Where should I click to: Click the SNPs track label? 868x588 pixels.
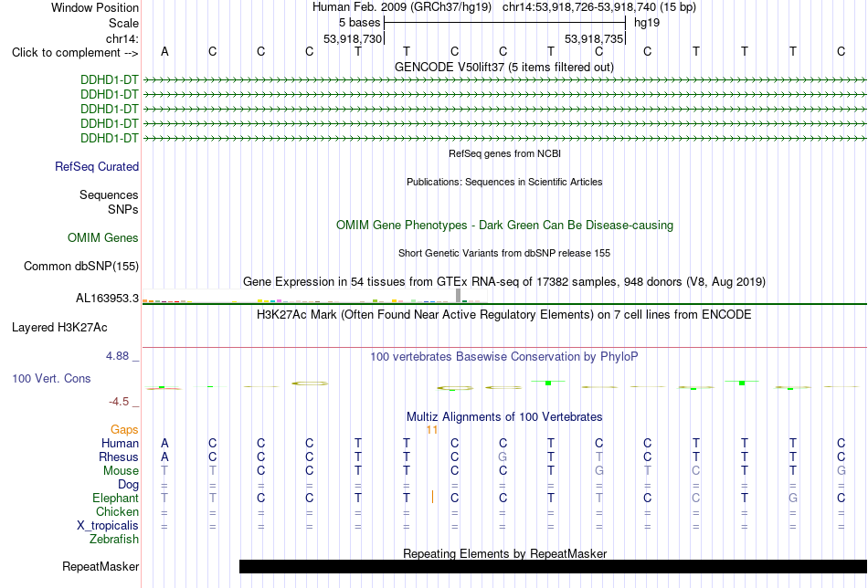click(x=123, y=210)
